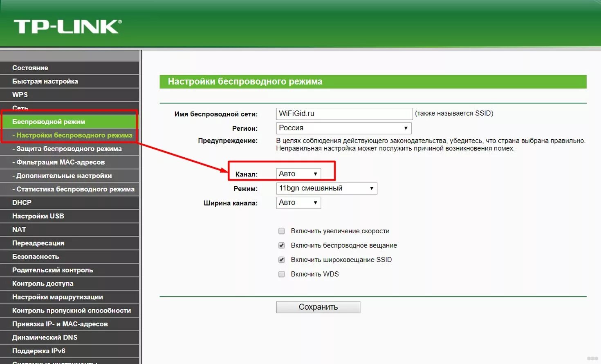Open Статистика беспроводного режима
Image resolution: width=601 pixels, height=364 pixels.
coord(70,189)
